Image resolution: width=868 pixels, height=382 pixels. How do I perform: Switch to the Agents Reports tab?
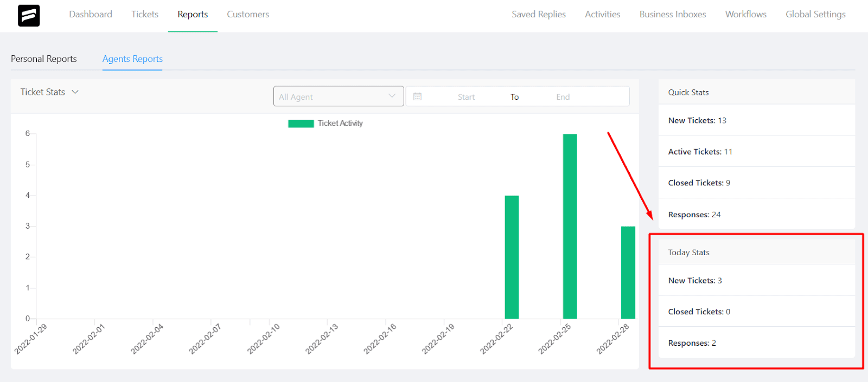pos(132,59)
